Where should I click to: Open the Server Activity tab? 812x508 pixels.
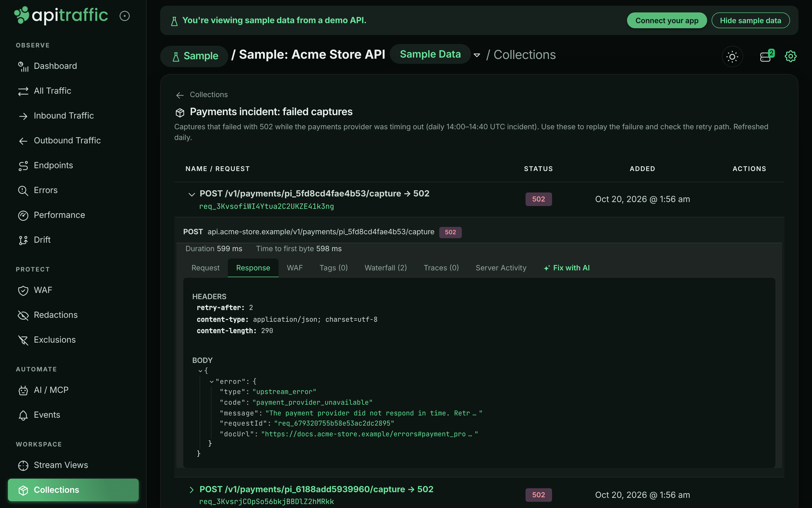(501, 268)
